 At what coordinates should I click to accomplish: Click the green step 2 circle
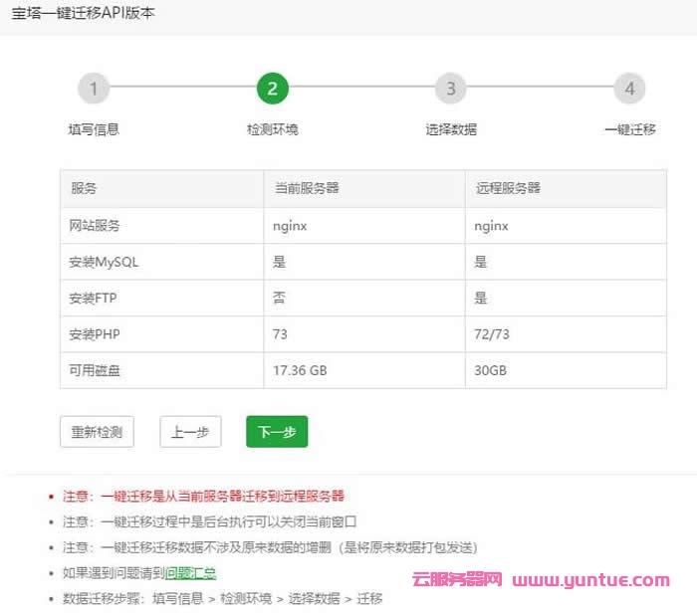tap(272, 89)
